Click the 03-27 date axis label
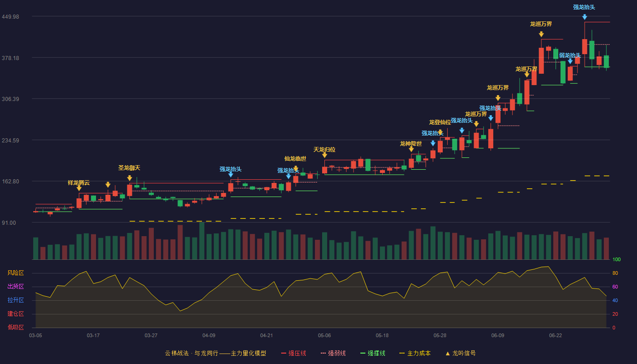 tap(151, 335)
